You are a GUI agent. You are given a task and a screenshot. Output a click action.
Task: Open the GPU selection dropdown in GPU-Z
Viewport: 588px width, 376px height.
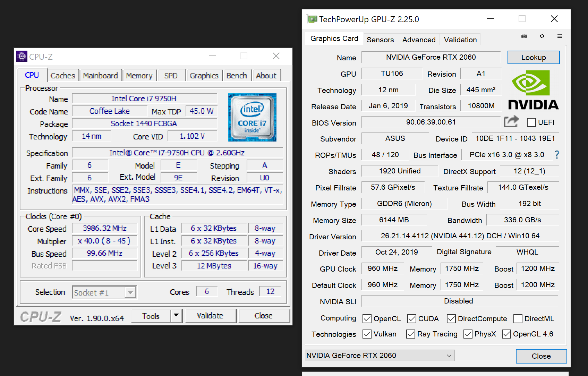(380, 356)
